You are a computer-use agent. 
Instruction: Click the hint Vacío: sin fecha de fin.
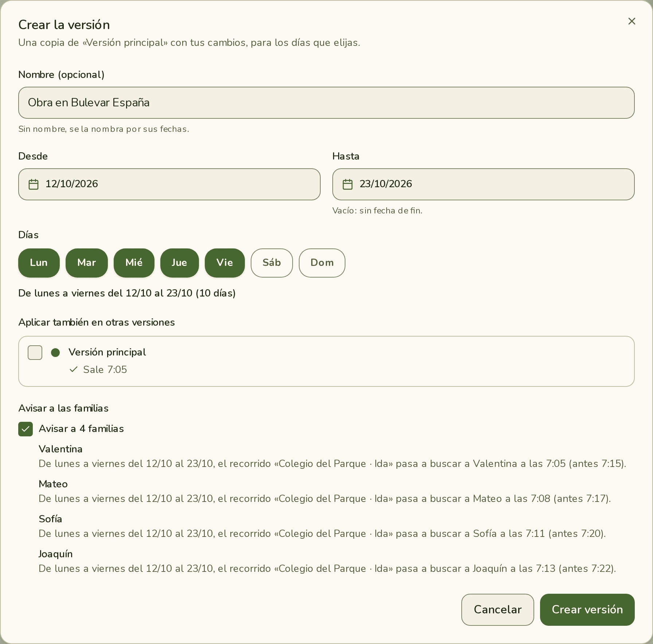tap(377, 211)
